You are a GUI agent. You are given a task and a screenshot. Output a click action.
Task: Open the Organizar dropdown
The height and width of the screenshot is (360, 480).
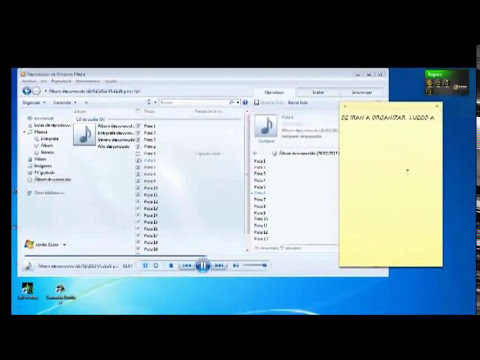34,102
